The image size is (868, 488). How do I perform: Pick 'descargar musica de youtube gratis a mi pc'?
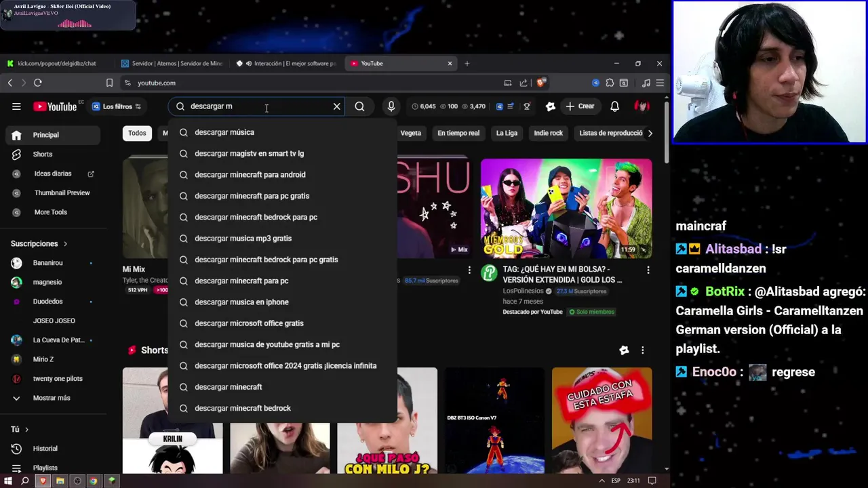click(282, 344)
